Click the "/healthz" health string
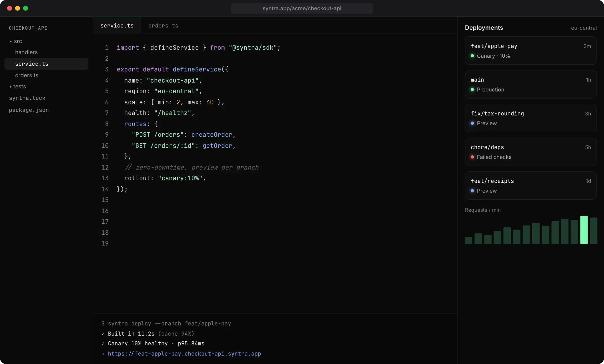Viewport: 604px width, 364px height. 173,113
